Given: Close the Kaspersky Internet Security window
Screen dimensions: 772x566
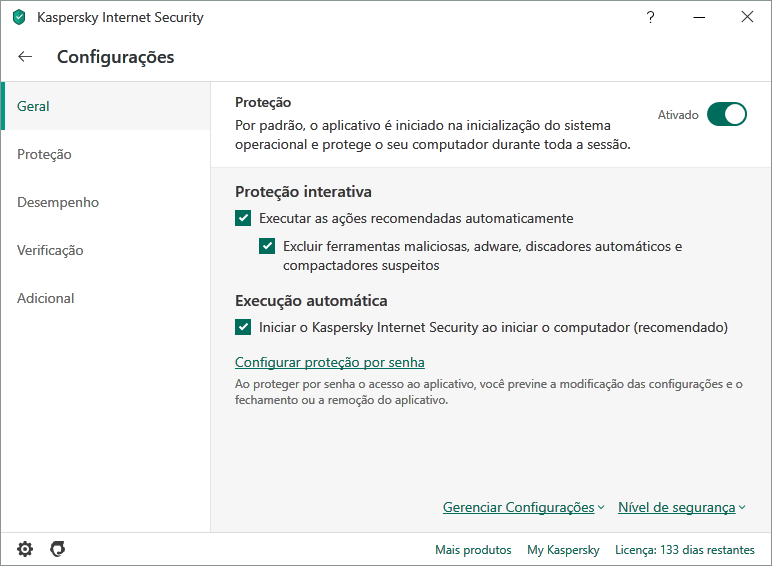Looking at the screenshot, I should [747, 17].
